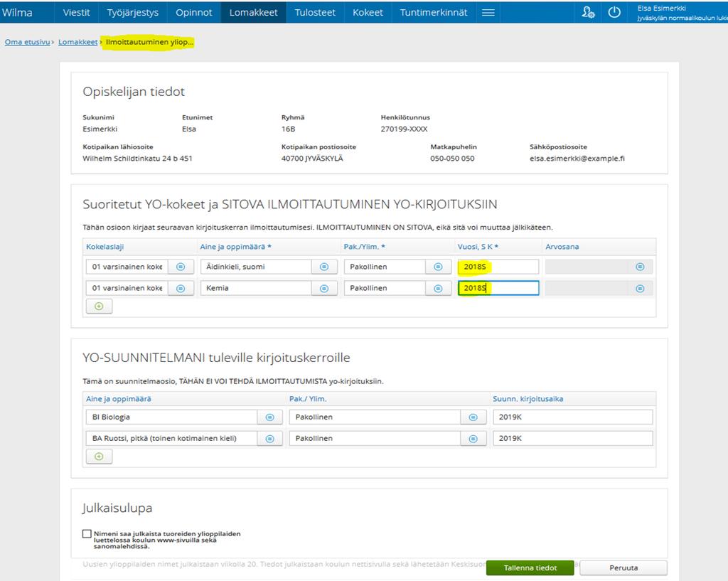
Task: Open the Opinnot menu
Action: [193, 13]
